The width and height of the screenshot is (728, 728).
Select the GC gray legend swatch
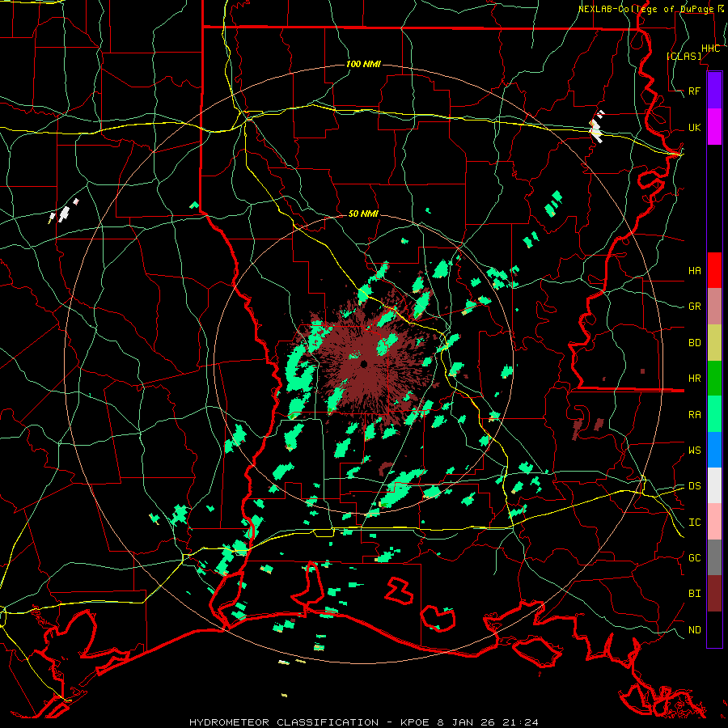[714, 557]
